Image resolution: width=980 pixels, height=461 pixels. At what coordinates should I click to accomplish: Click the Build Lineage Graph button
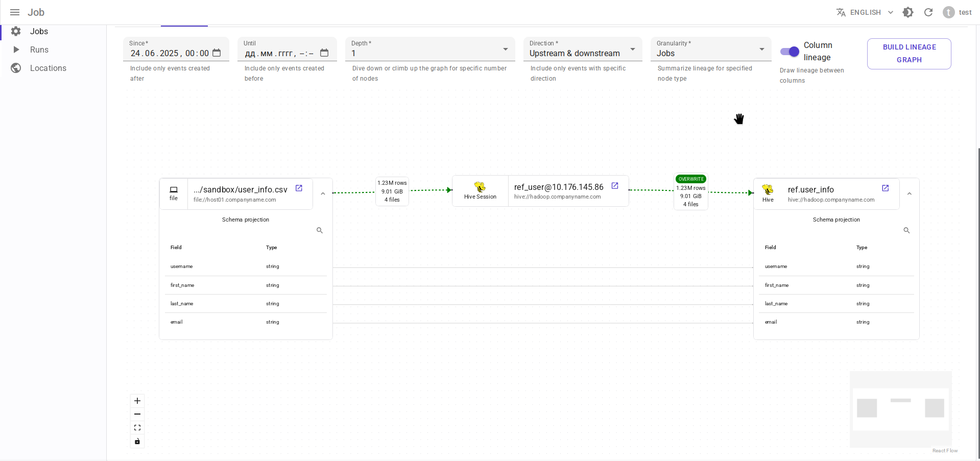pyautogui.click(x=909, y=54)
